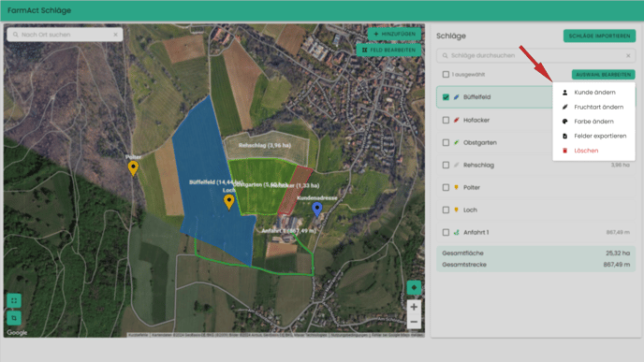
Task: Click the locate-me icon above zoom controls
Action: (414, 287)
